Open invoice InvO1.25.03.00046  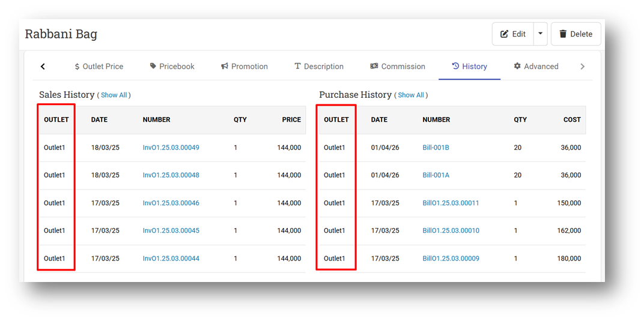171,203
